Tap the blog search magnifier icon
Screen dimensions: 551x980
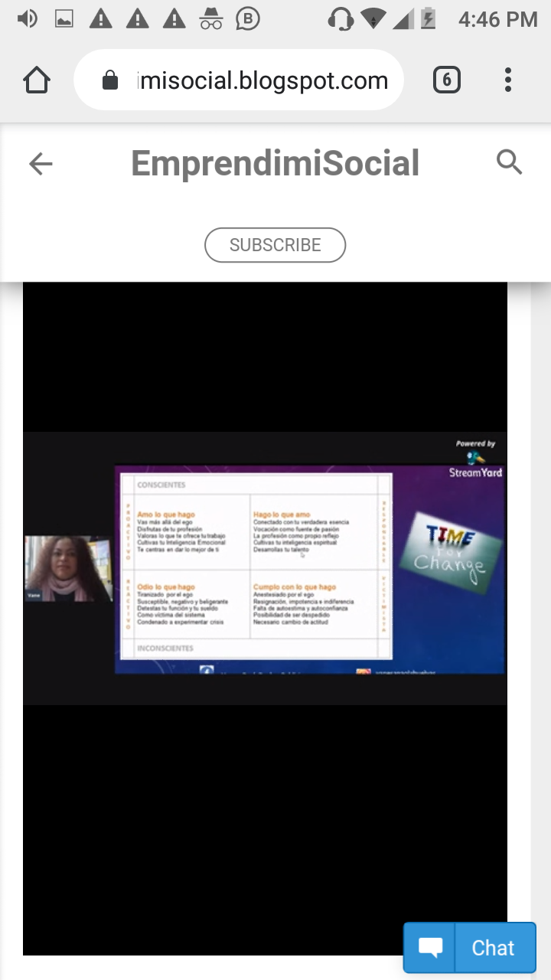[x=509, y=162]
